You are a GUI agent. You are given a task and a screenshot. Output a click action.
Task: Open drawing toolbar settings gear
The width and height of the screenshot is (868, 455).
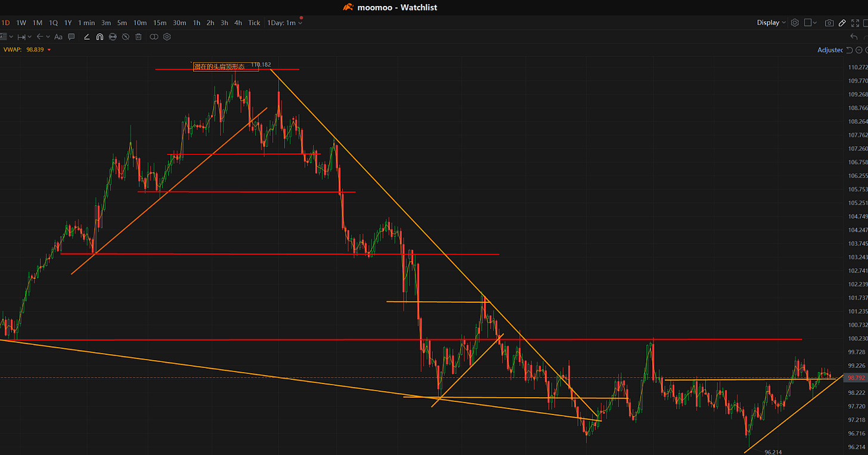[x=167, y=36]
